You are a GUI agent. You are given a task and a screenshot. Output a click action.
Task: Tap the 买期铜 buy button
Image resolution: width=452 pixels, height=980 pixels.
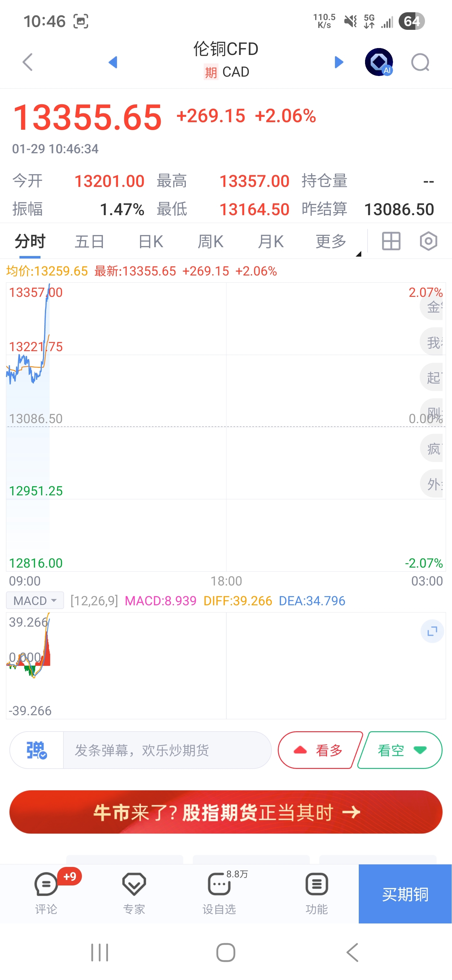(x=405, y=894)
